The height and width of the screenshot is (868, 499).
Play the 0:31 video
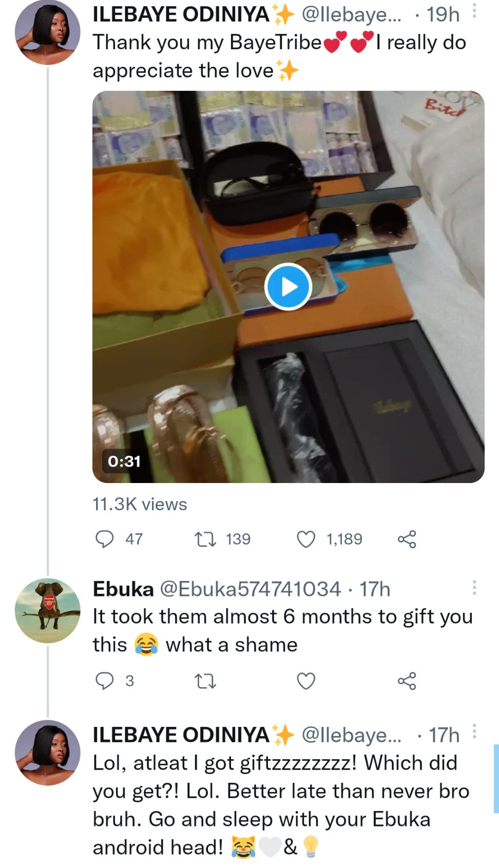pos(288,286)
